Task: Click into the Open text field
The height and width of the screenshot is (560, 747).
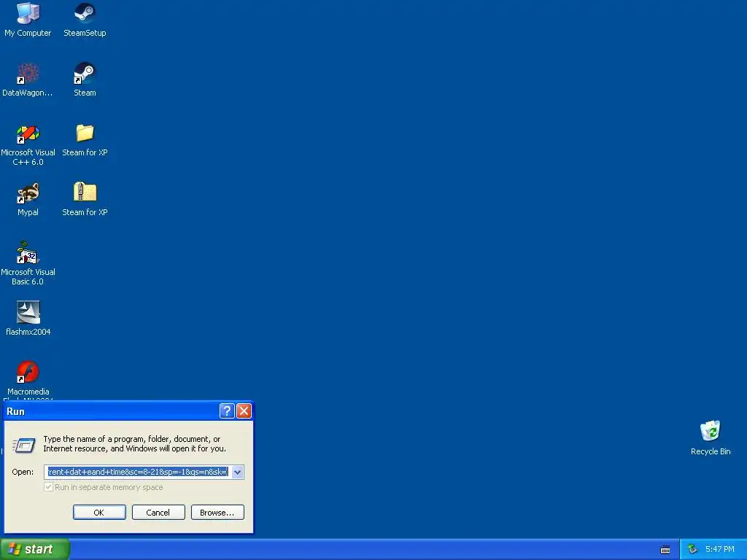Action: click(138, 472)
